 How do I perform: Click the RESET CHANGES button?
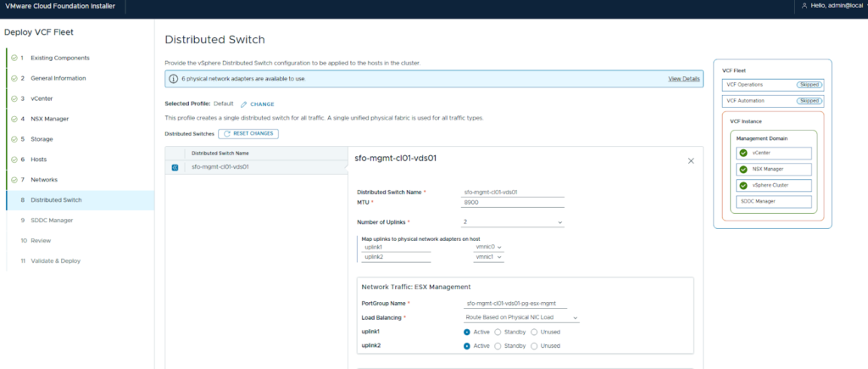[x=248, y=133]
